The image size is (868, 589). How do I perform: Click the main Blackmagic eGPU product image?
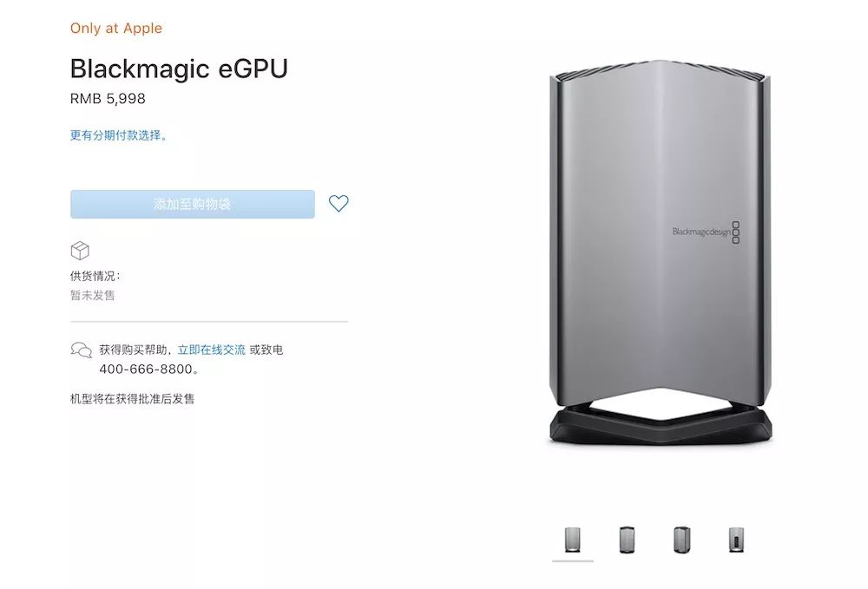pyautogui.click(x=661, y=252)
